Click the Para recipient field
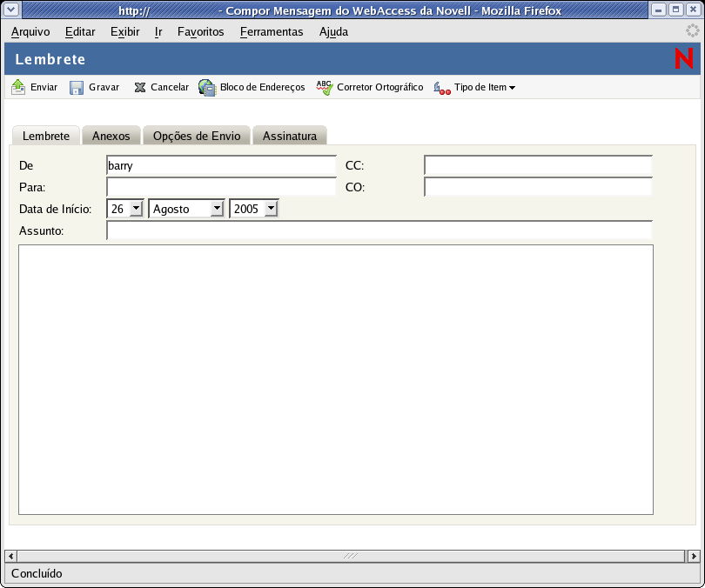This screenshot has height=588, width=705. tap(221, 187)
